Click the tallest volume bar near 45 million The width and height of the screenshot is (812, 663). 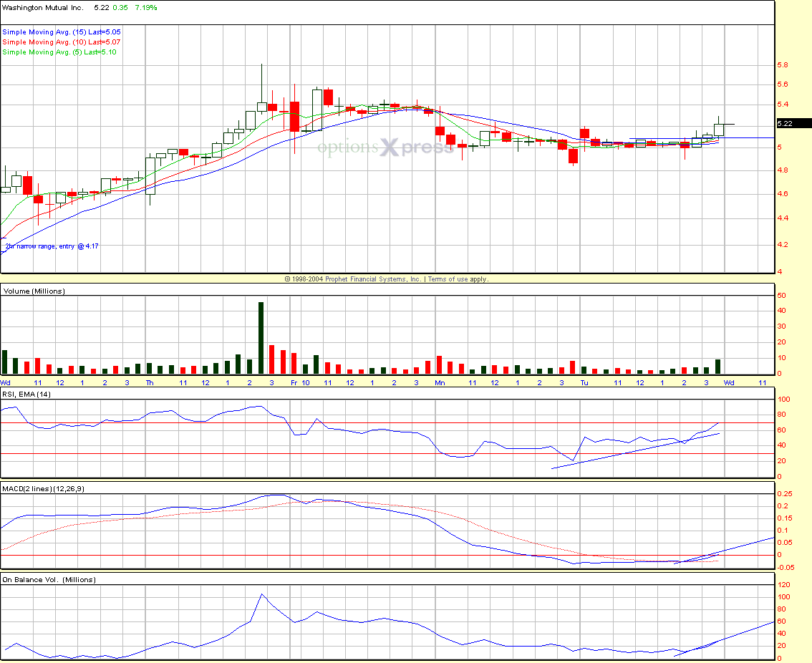261,338
